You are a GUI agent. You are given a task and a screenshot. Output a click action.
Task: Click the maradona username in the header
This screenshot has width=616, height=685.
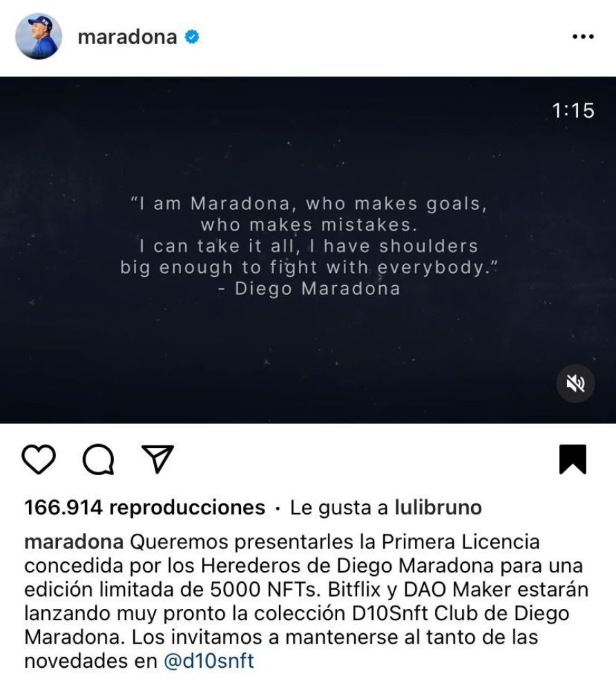coord(127,37)
